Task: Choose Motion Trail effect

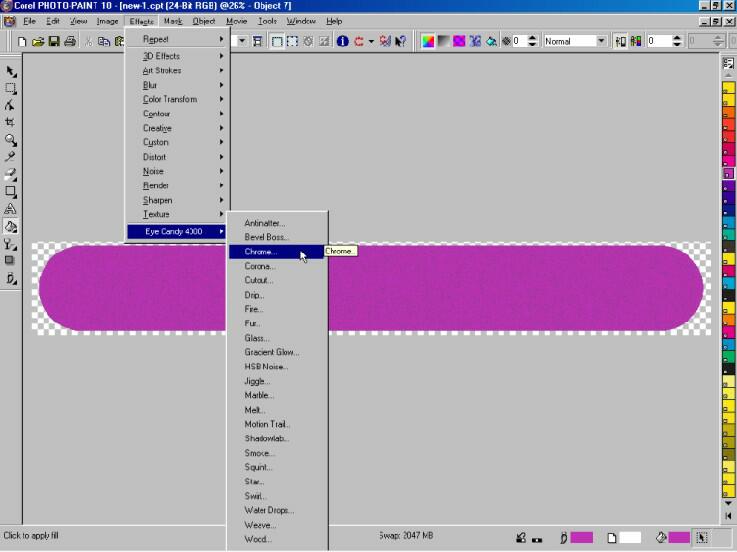Action: [277, 424]
